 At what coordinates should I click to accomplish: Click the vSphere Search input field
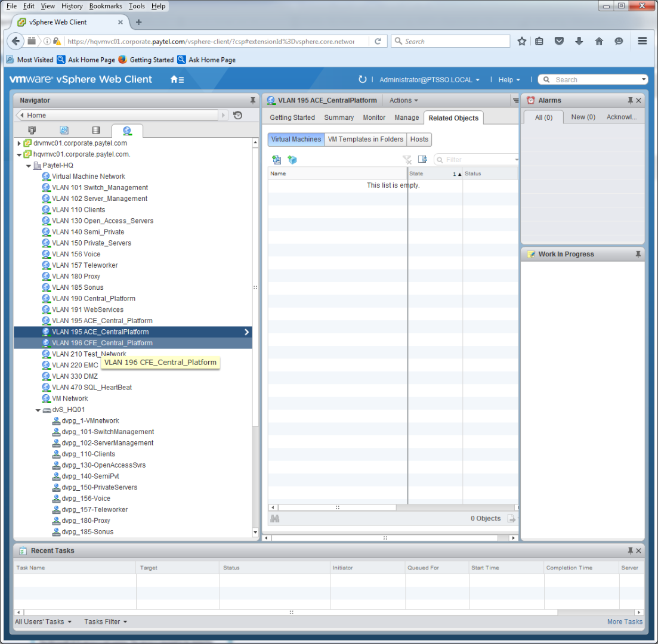pos(592,80)
